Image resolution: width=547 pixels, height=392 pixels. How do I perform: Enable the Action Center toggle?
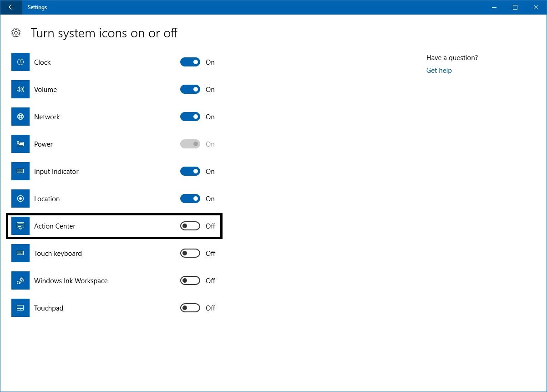tap(190, 226)
